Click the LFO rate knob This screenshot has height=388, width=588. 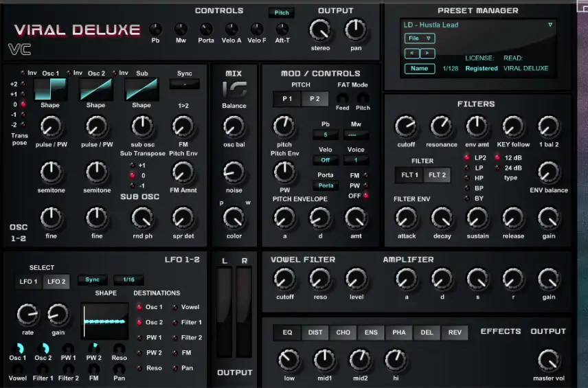[x=27, y=315]
